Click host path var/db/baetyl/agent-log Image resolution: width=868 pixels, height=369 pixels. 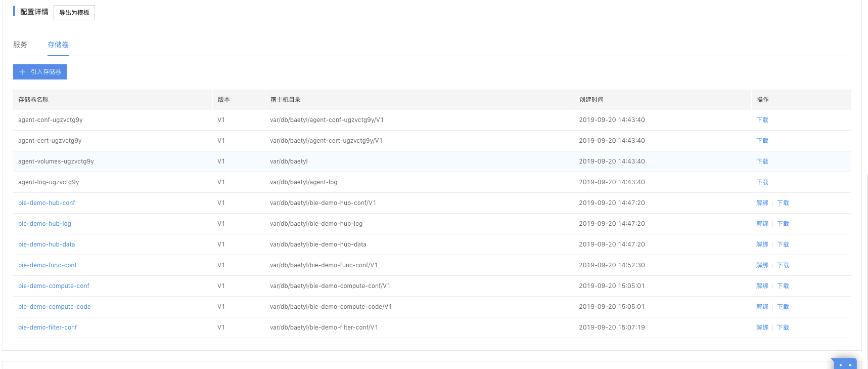(304, 182)
